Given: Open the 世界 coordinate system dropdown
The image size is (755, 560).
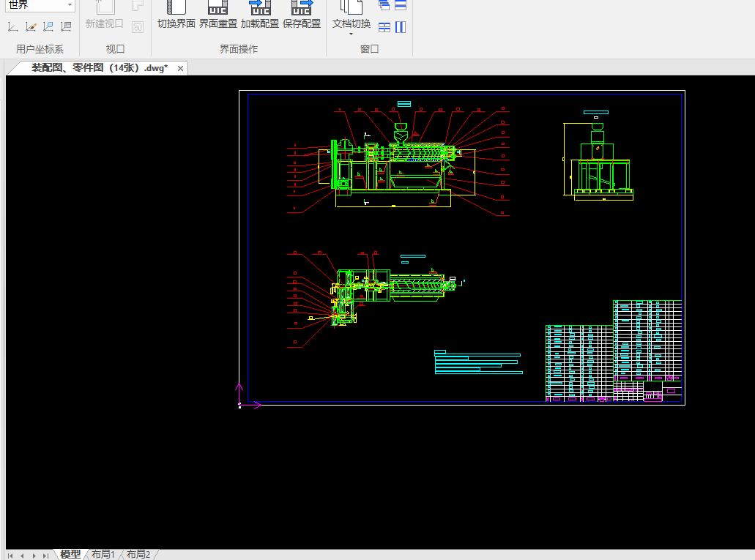Looking at the screenshot, I should click(x=70, y=5).
